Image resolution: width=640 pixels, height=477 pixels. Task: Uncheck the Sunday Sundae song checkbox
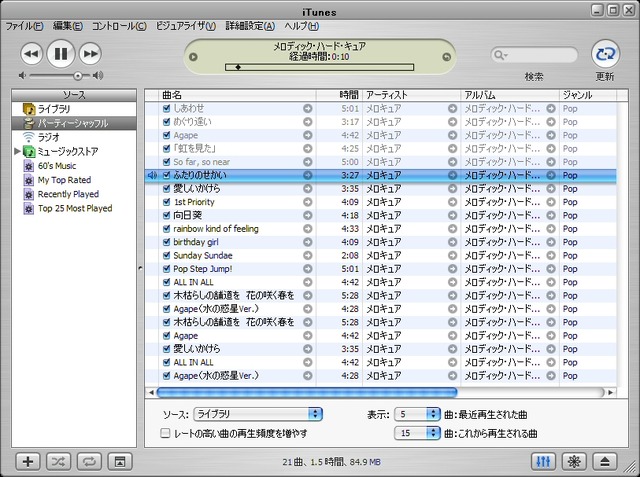pyautogui.click(x=167, y=255)
